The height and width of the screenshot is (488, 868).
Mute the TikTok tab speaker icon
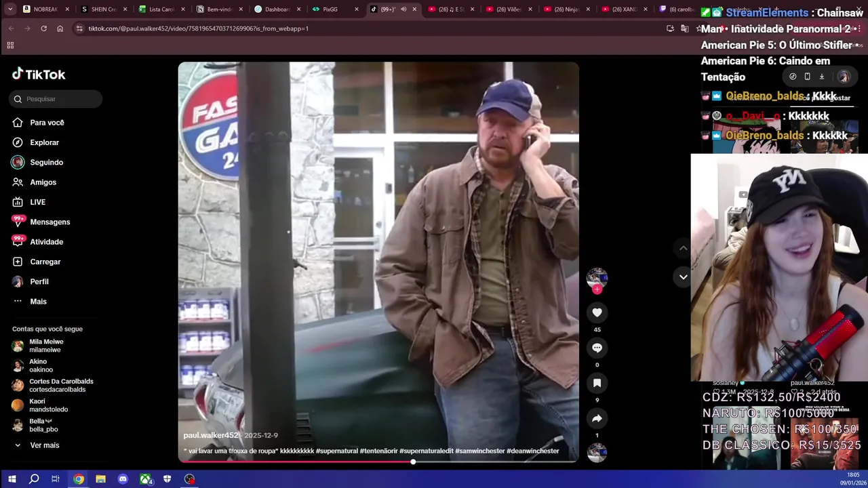[x=403, y=9]
